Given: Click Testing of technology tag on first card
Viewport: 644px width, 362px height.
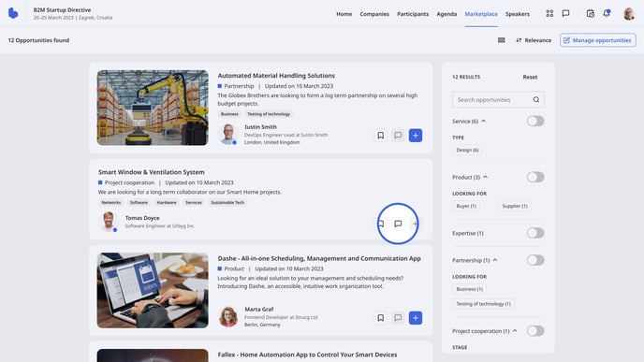Looking at the screenshot, I should (269, 114).
